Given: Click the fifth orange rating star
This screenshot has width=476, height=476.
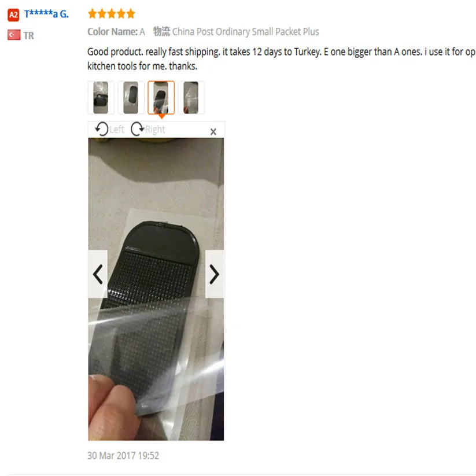Looking at the screenshot, I should 131,14.
